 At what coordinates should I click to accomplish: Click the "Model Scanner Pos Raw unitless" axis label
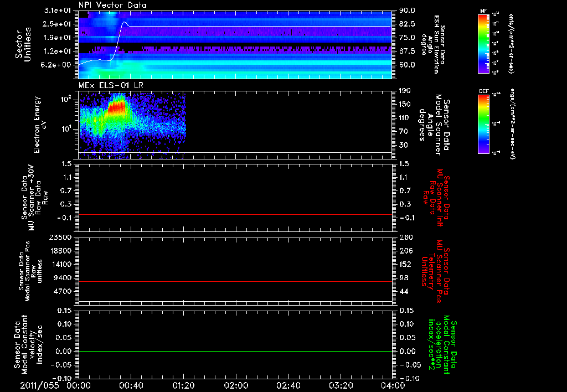click(30, 271)
